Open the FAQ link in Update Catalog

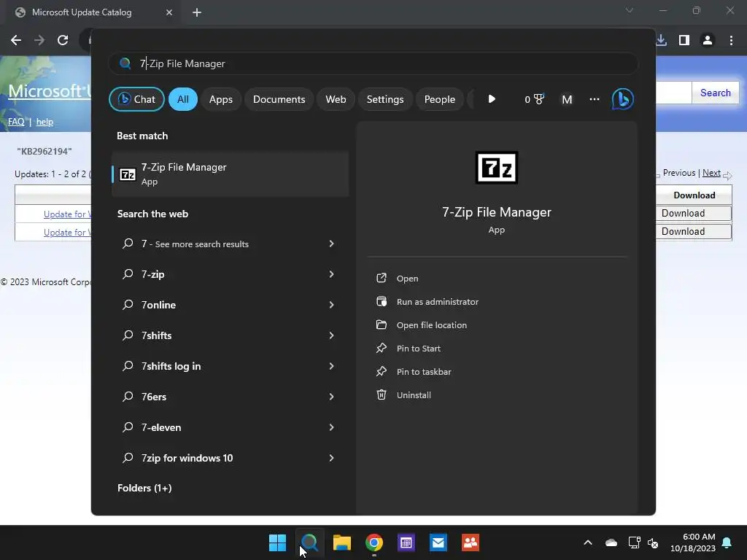16,122
